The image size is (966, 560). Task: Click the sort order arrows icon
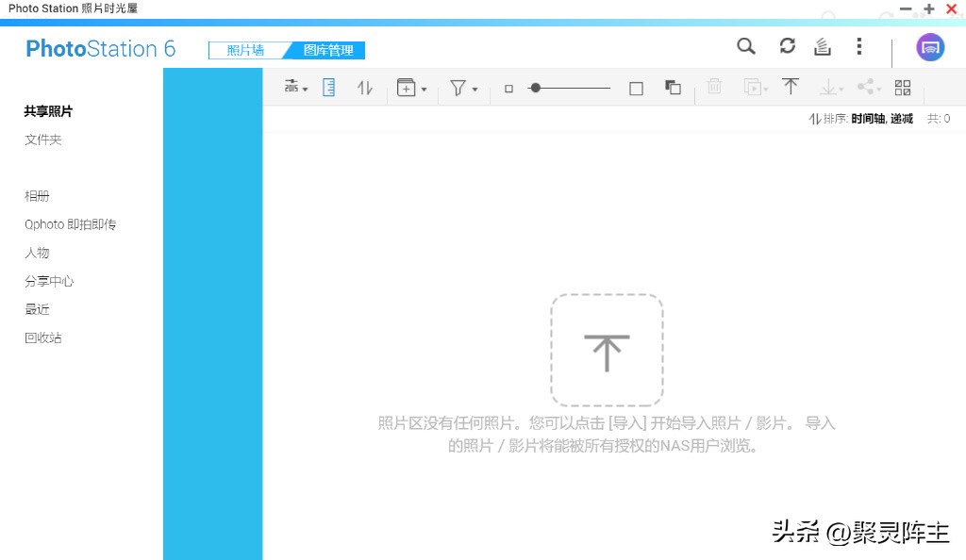[365, 88]
